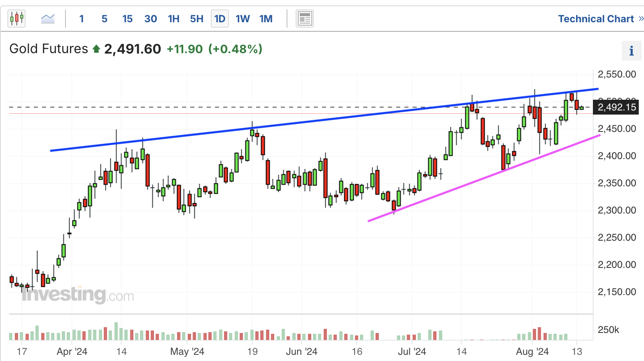Click the 250k volume axis label
The height and width of the screenshot is (361, 644).
(609, 330)
